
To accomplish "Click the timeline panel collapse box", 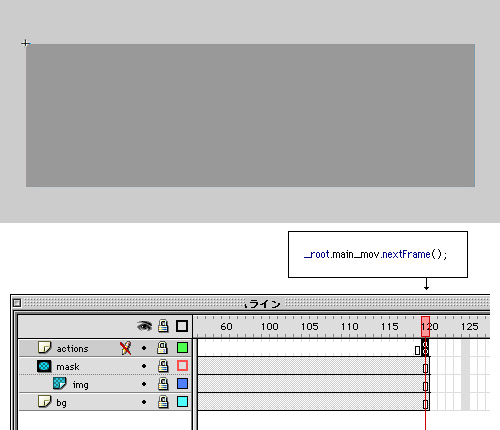I will [17, 303].
